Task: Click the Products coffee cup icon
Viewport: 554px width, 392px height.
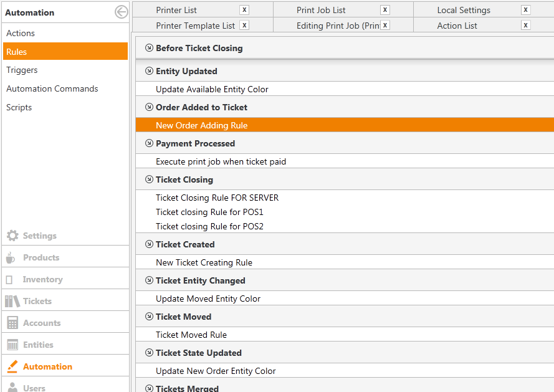Action: click(x=11, y=257)
